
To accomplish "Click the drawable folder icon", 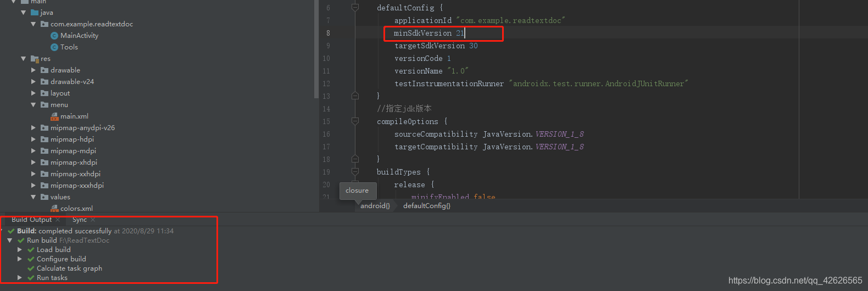I will tap(44, 70).
